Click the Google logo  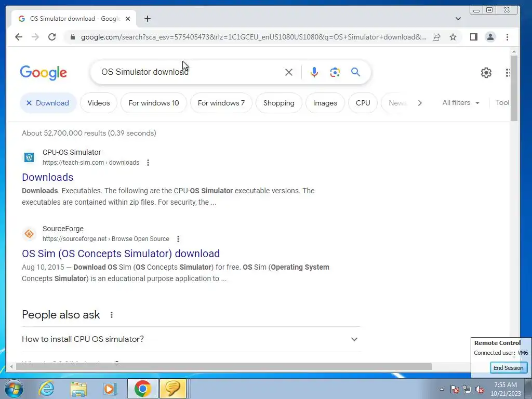point(44,73)
